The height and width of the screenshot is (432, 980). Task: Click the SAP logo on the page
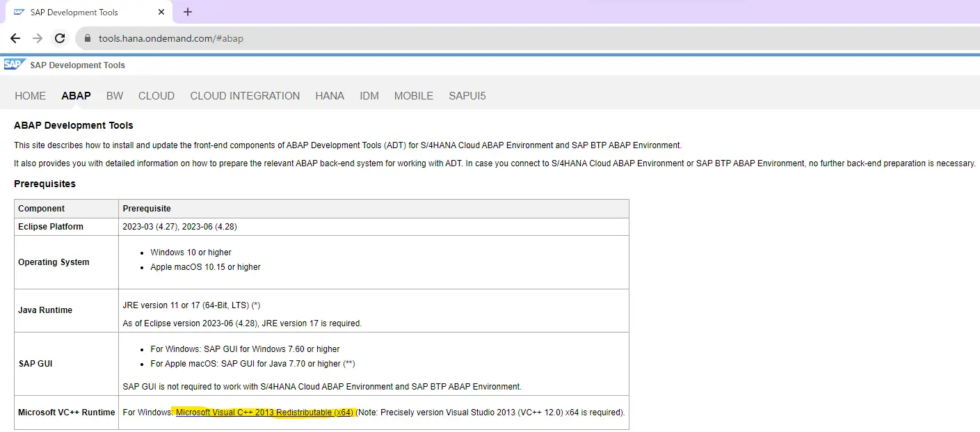coord(15,65)
